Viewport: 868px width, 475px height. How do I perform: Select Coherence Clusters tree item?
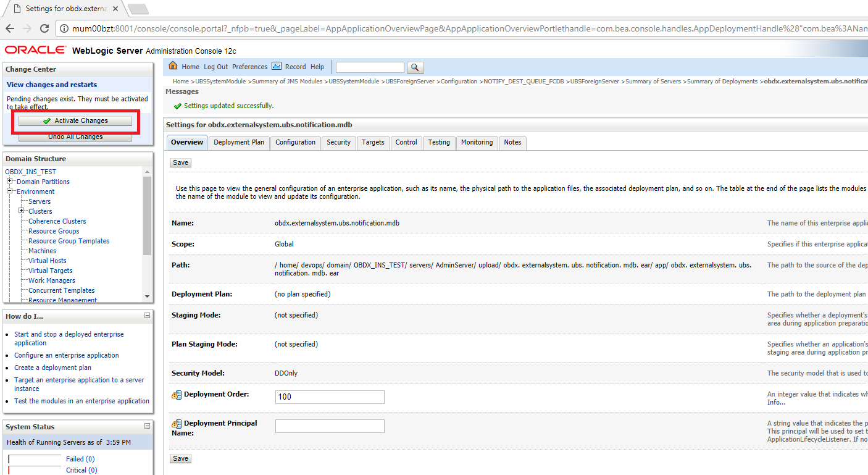(x=57, y=221)
